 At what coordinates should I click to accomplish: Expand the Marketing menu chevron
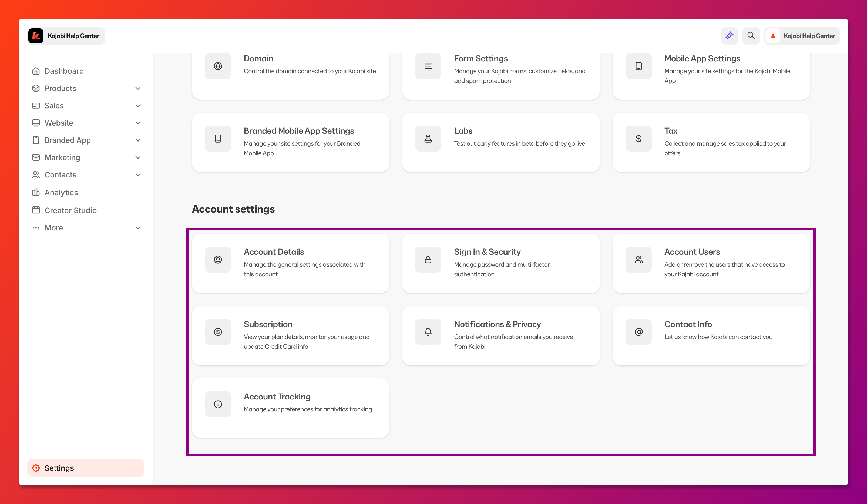138,157
